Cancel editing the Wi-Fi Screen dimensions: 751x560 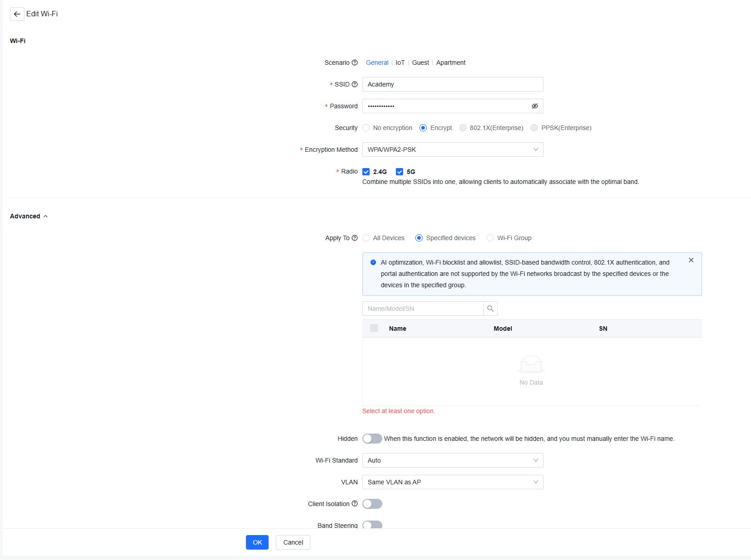tap(293, 542)
